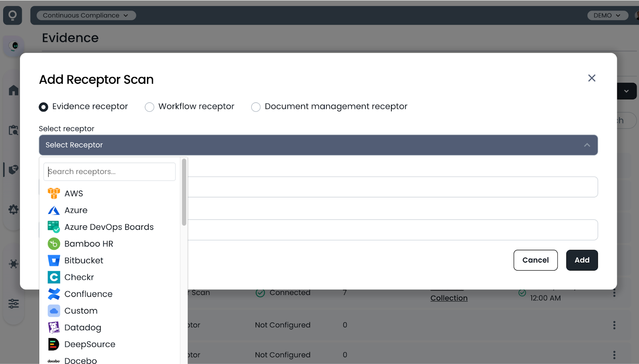Click the Search receptors input field
The width and height of the screenshot is (639, 364).
pyautogui.click(x=109, y=172)
